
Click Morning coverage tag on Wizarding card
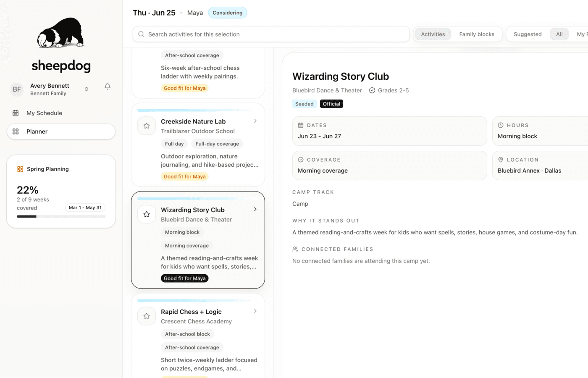click(187, 245)
